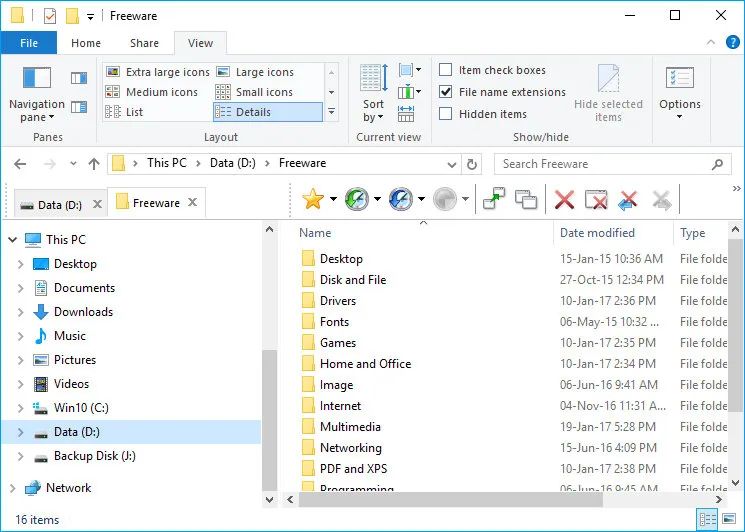Screen dimensions: 745x532
Task: Expand the Network tree node
Action: click(12, 488)
